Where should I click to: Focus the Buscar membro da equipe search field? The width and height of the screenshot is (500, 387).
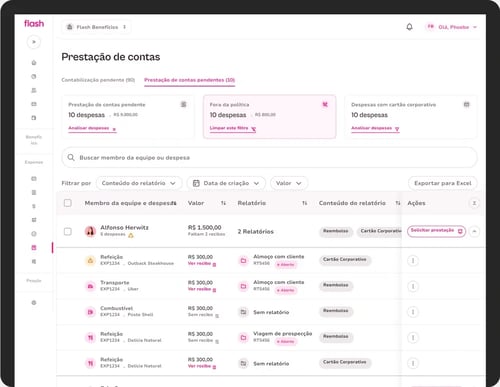pyautogui.click(x=269, y=157)
